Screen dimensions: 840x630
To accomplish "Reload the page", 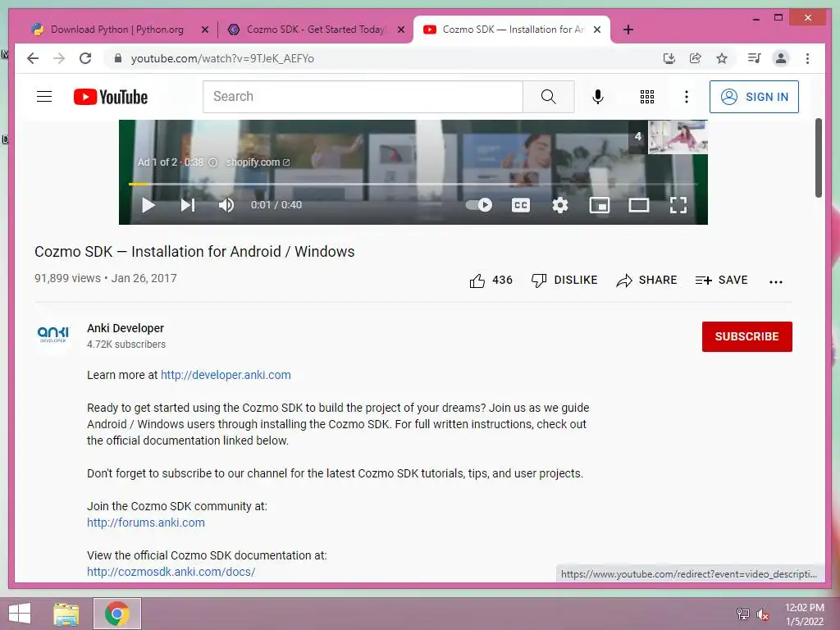I will (x=85, y=58).
